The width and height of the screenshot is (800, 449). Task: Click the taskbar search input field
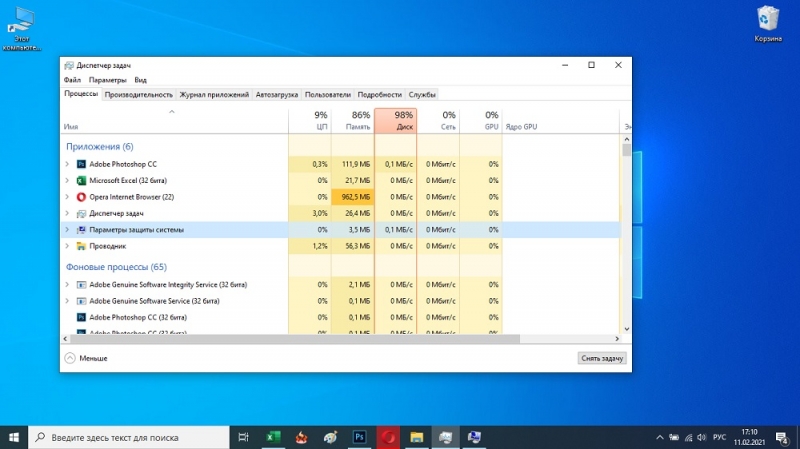[129, 437]
